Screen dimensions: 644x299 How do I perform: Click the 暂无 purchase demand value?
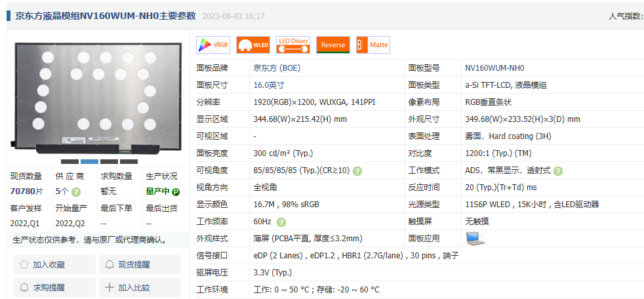point(108,191)
